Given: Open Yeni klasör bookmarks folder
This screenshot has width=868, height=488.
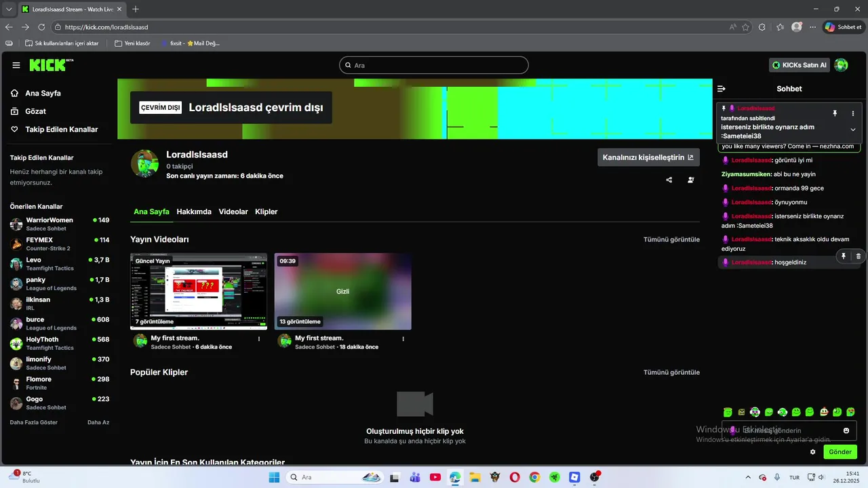Looking at the screenshot, I should pyautogui.click(x=132, y=43).
